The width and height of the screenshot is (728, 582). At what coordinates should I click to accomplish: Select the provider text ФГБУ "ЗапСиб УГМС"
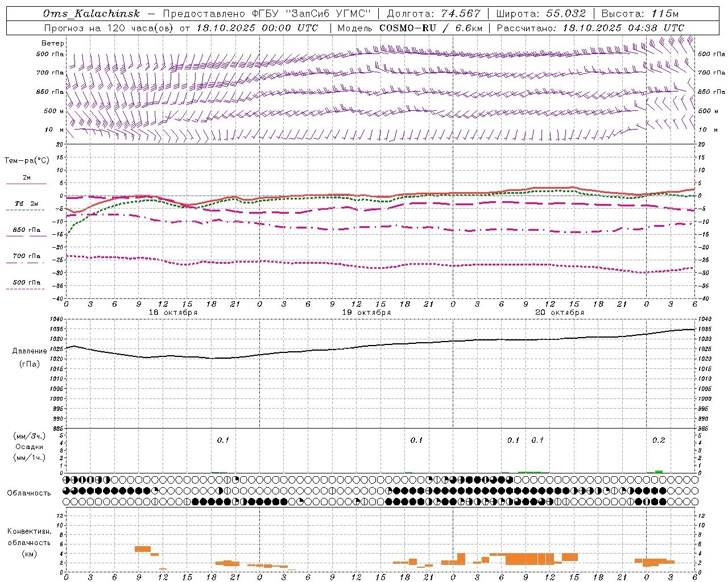312,14
